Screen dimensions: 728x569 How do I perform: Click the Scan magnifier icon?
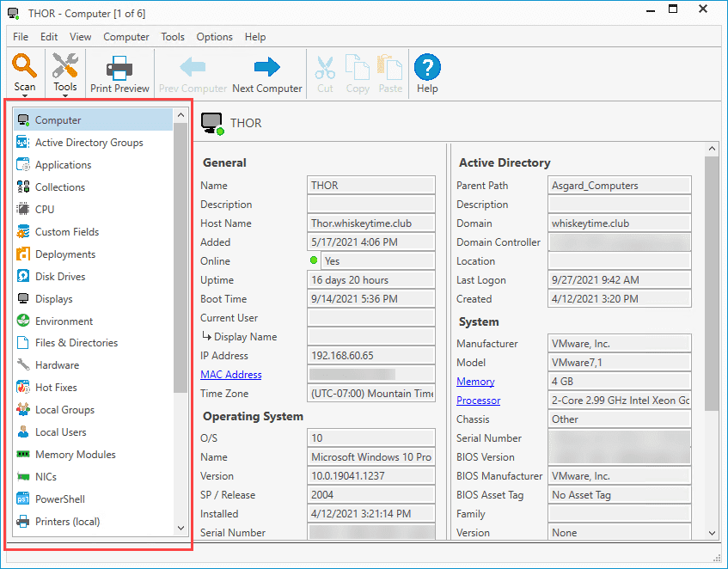point(24,66)
